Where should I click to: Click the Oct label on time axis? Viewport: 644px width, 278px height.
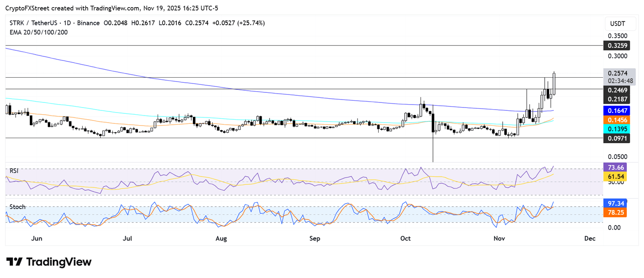405,239
